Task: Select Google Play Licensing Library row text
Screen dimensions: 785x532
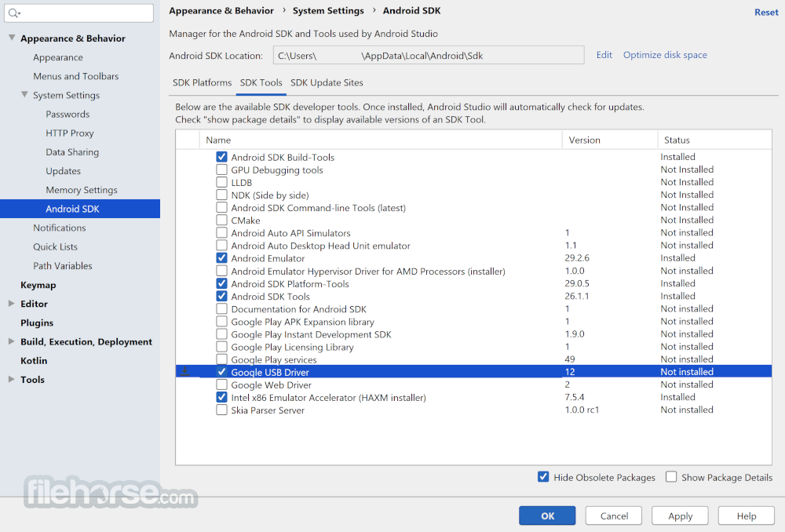Action: pyautogui.click(x=292, y=347)
